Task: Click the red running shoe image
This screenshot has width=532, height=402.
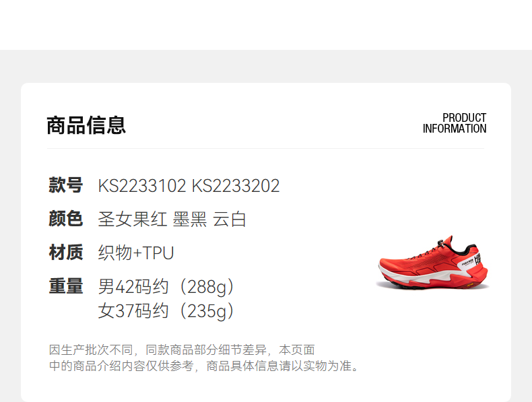Action: coord(432,263)
